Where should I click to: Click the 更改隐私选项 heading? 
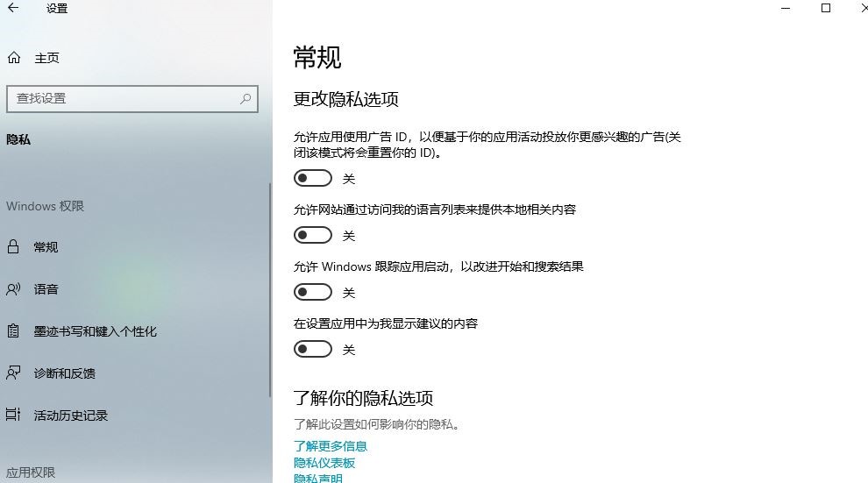[x=346, y=99]
